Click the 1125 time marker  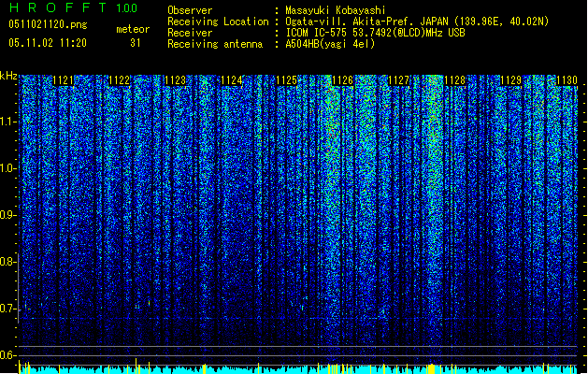pyautogui.click(x=286, y=80)
